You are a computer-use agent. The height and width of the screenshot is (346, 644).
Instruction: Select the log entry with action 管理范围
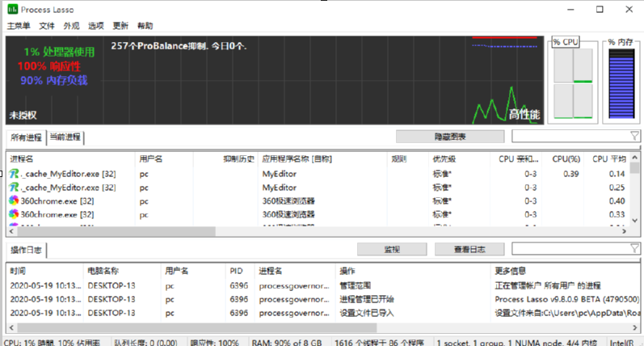pos(323,285)
